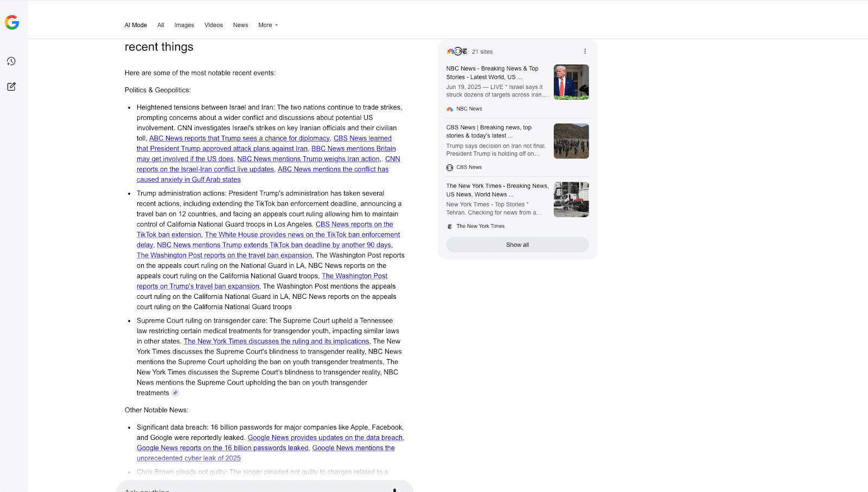This screenshot has height=492, width=868.
Task: Open 'Google News reports on the 16 billion passwords' link
Action: (222, 448)
